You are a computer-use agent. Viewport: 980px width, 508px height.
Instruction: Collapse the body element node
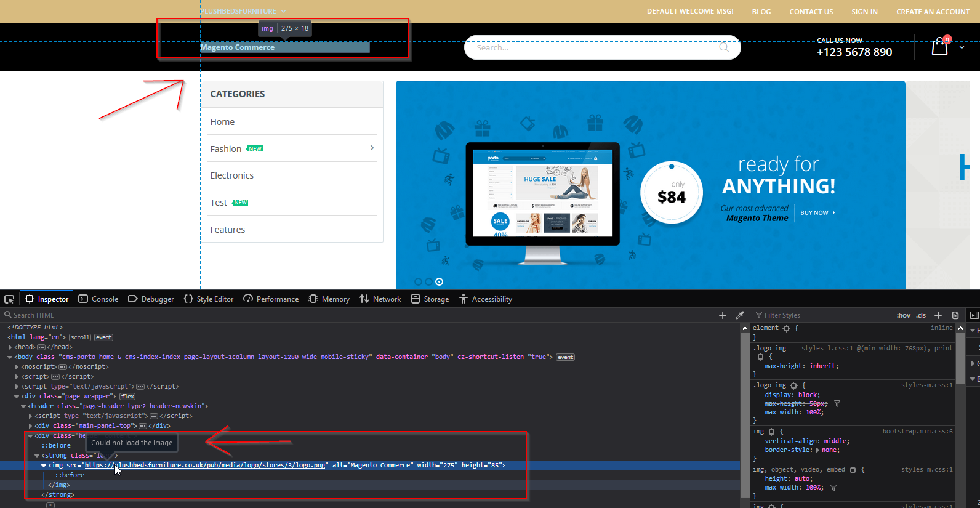point(10,357)
